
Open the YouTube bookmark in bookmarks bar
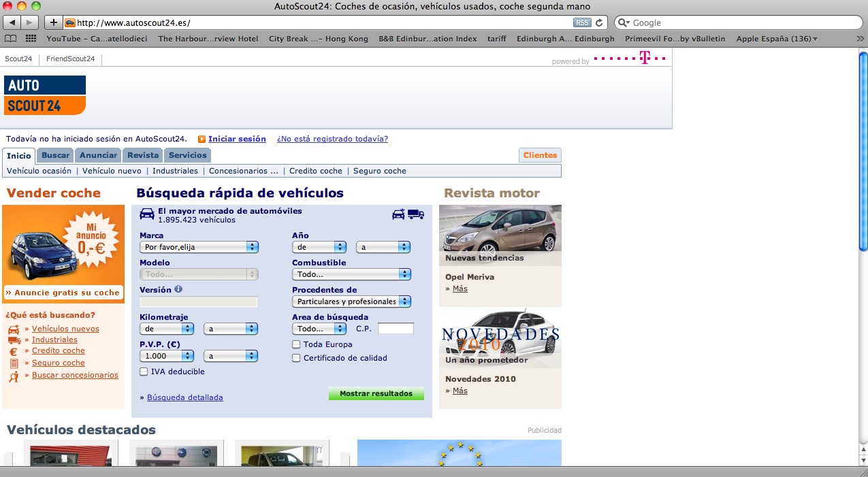coord(97,39)
